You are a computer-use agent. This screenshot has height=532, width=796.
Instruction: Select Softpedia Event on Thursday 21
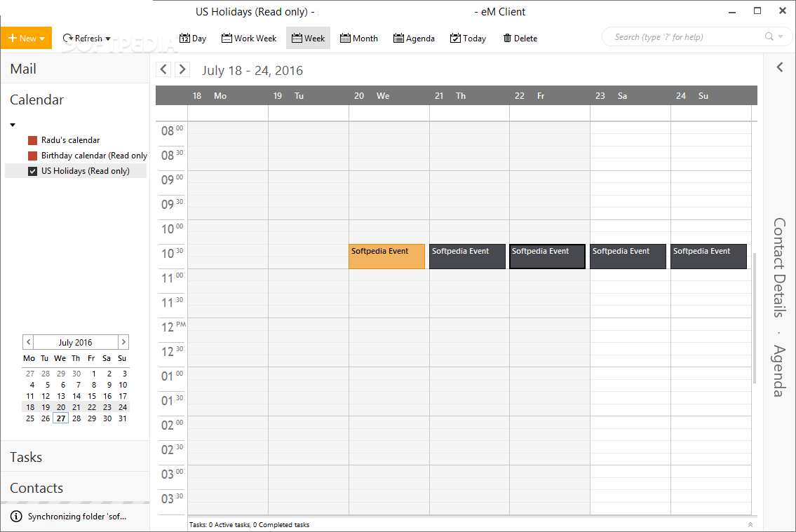click(468, 256)
